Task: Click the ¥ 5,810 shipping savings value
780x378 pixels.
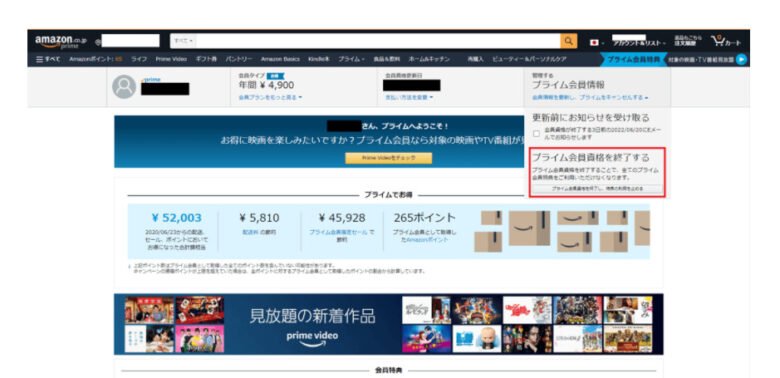Action: (259, 218)
